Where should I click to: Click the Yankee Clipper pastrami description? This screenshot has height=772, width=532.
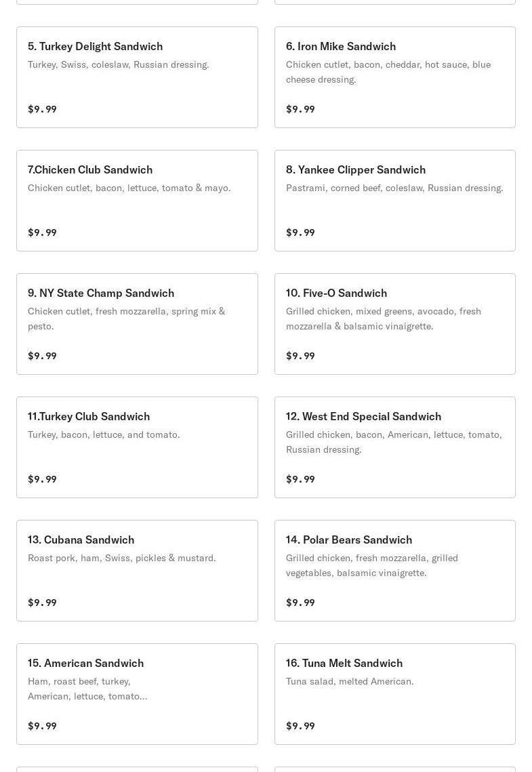[x=394, y=188]
